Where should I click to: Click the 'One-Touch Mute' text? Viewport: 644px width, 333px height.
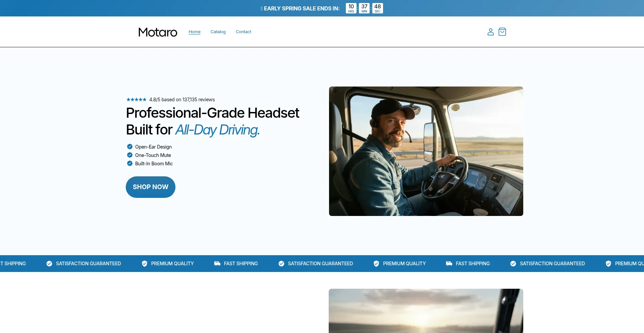[153, 155]
